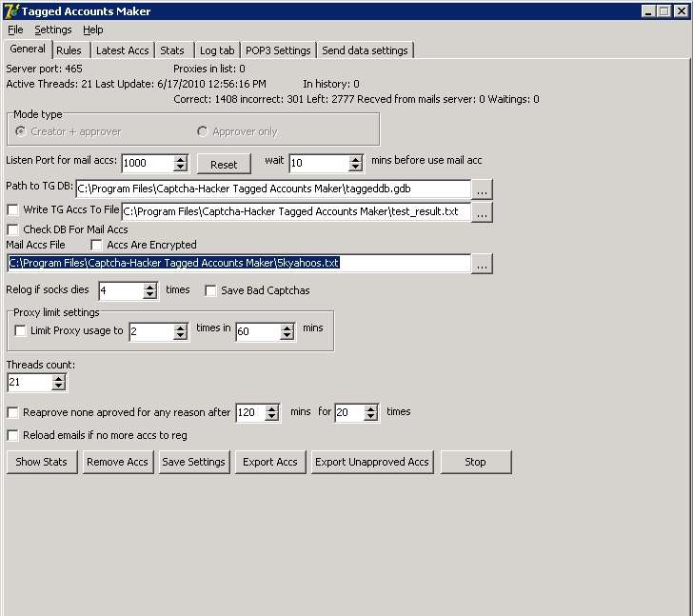The image size is (693, 616).
Task: Increase the wait minutes value
Action: (355, 159)
